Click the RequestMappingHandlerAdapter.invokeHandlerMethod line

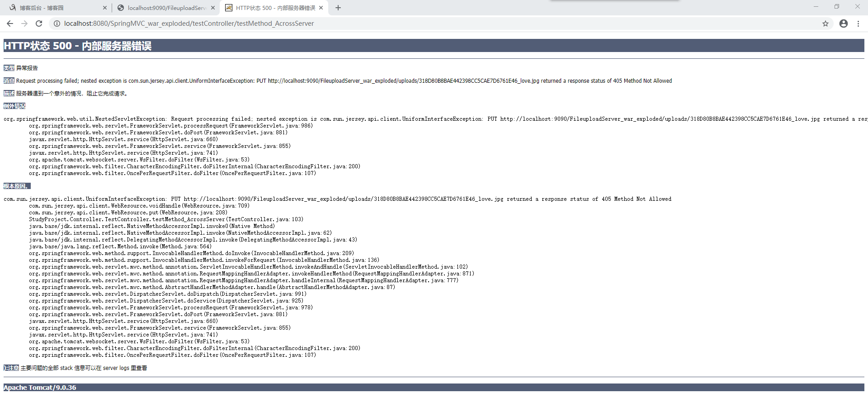pyautogui.click(x=252, y=274)
